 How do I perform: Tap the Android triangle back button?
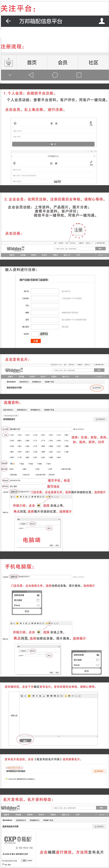pos(31,75)
